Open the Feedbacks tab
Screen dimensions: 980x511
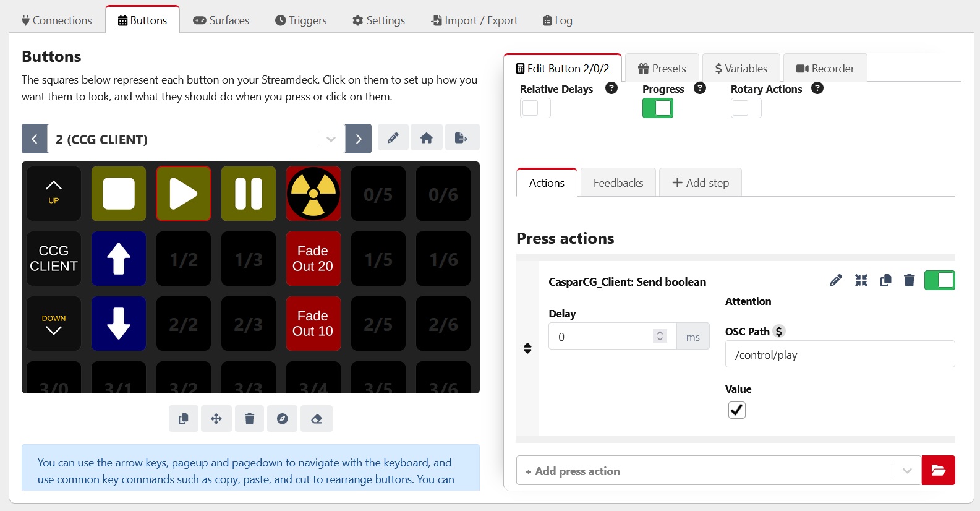click(618, 183)
